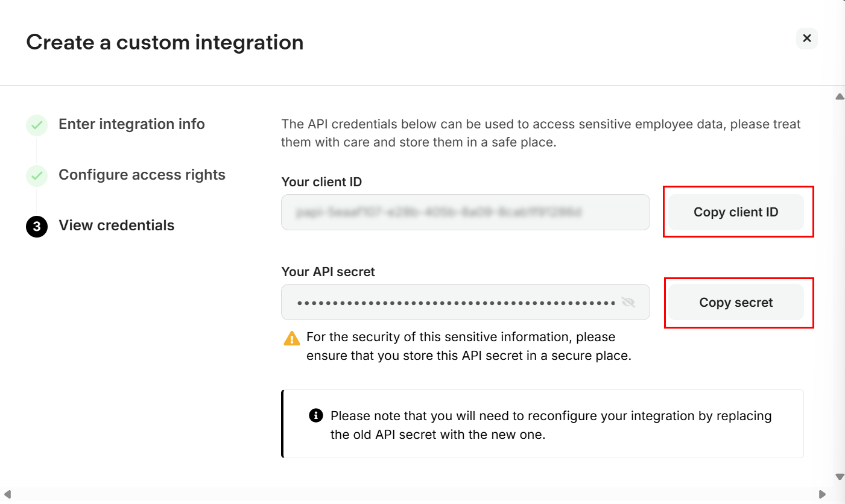Viewport: 845px width, 504px height.
Task: Click the scroll down arrow
Action: [x=839, y=476]
